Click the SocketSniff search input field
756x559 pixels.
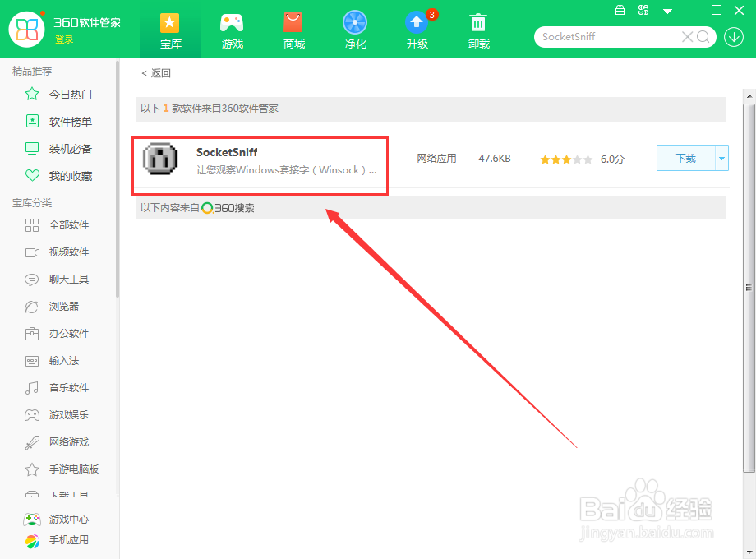(610, 37)
